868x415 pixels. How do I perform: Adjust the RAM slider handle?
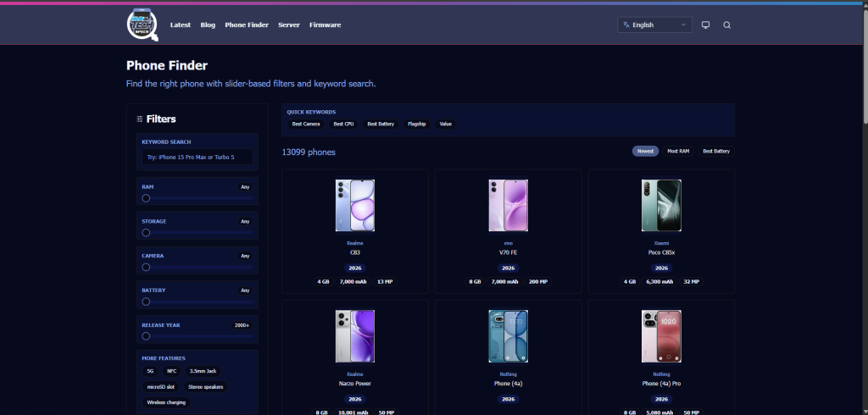pyautogui.click(x=146, y=198)
